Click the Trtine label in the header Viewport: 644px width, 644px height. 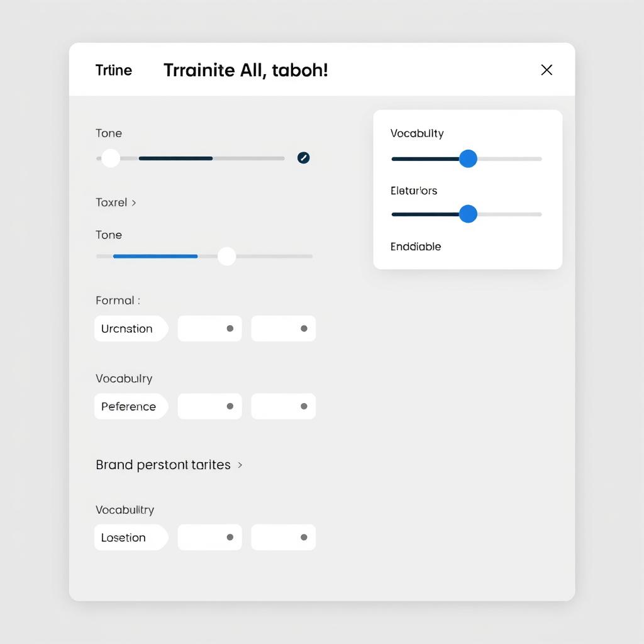click(x=114, y=70)
